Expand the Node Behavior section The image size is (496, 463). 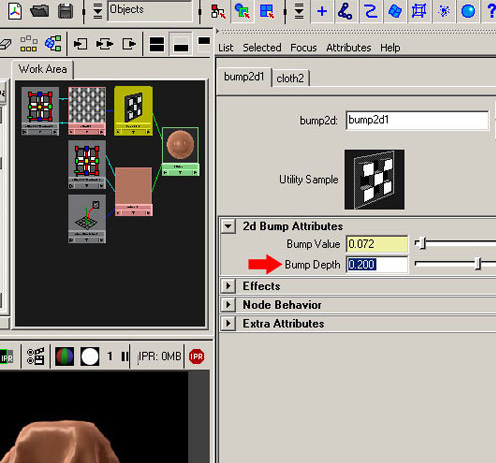[228, 305]
